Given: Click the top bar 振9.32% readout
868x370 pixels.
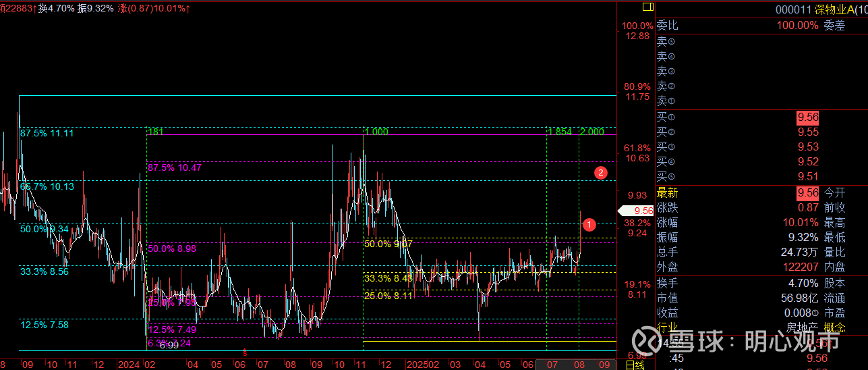Looking at the screenshot, I should coord(95,8).
